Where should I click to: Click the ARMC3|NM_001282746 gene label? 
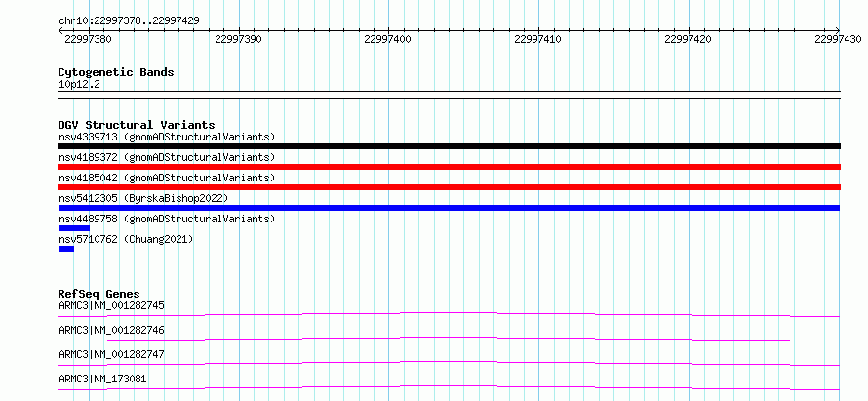click(x=111, y=330)
